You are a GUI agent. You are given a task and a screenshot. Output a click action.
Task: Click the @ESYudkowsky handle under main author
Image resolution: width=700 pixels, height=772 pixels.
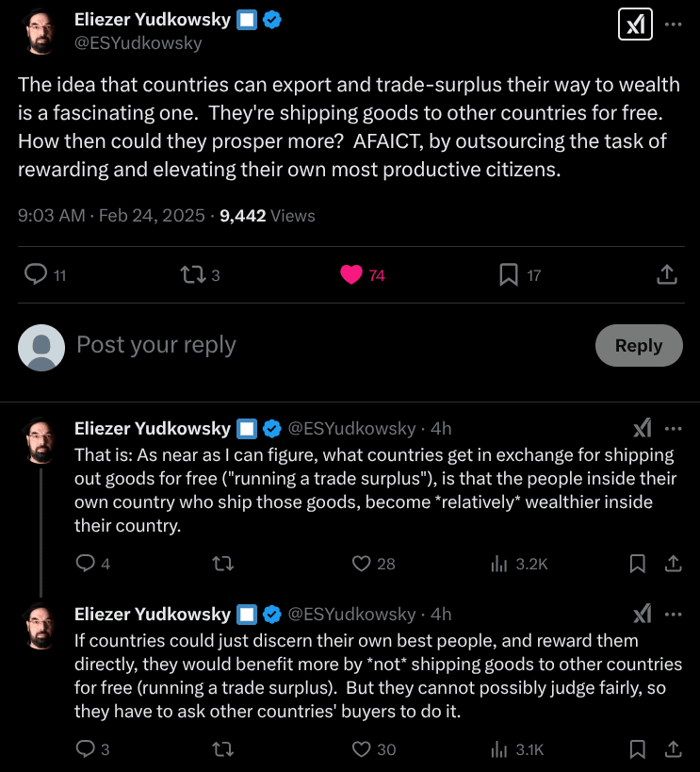click(x=138, y=42)
